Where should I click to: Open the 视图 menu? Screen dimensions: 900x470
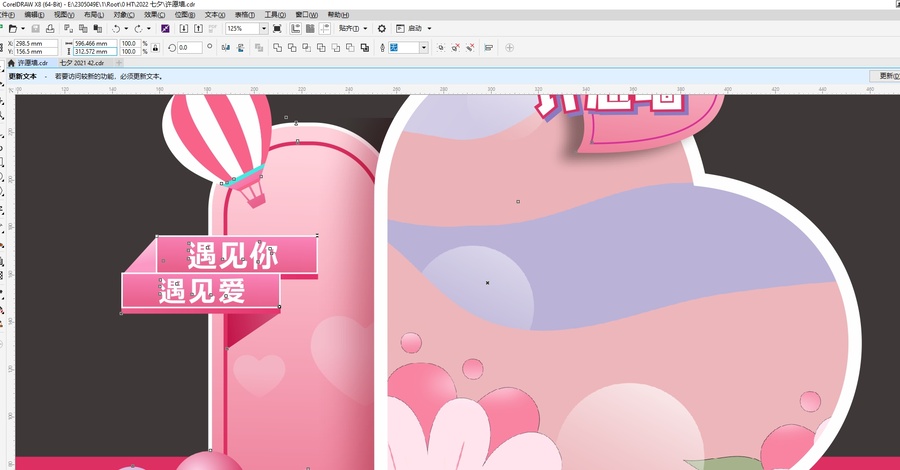[x=64, y=15]
